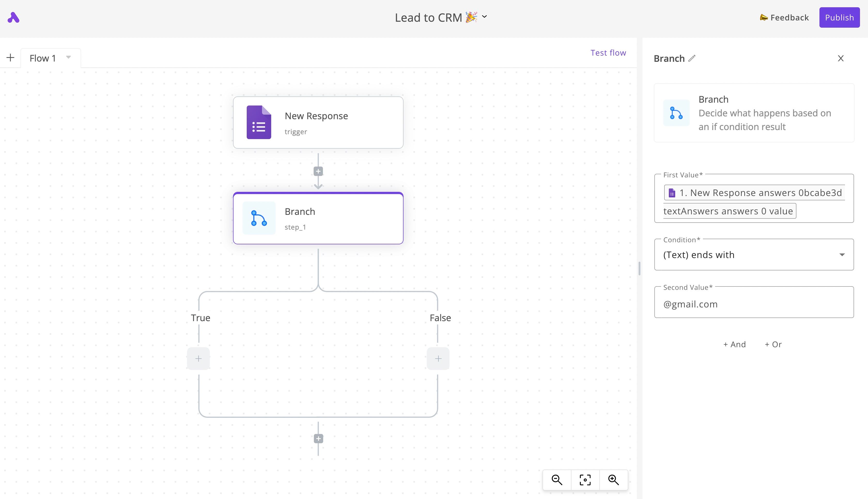Click the Branch icon in the flow node
The width and height of the screenshot is (868, 499).
259,218
